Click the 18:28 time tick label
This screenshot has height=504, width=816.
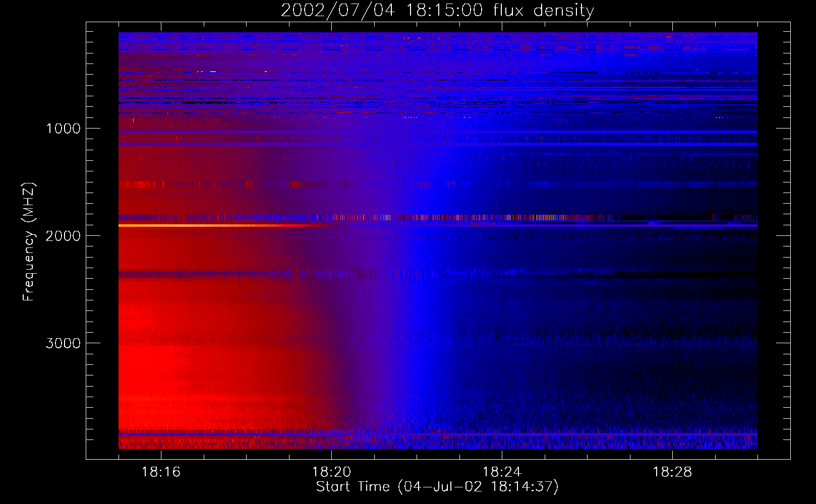[672, 472]
